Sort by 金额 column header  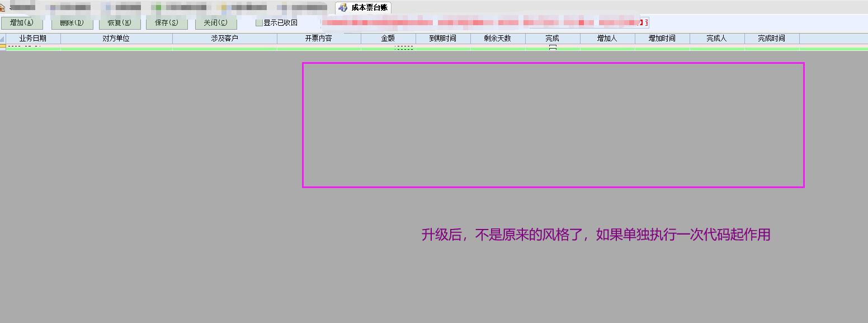388,39
